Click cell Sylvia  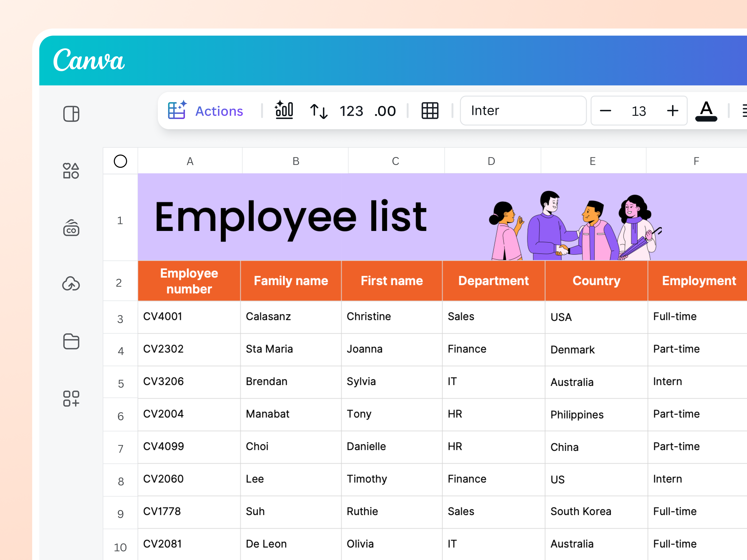(392, 382)
